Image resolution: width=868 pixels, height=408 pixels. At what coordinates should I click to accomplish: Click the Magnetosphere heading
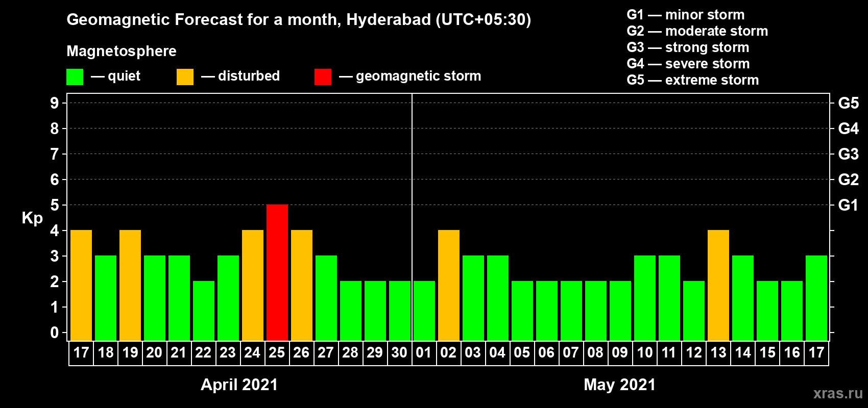[122, 52]
